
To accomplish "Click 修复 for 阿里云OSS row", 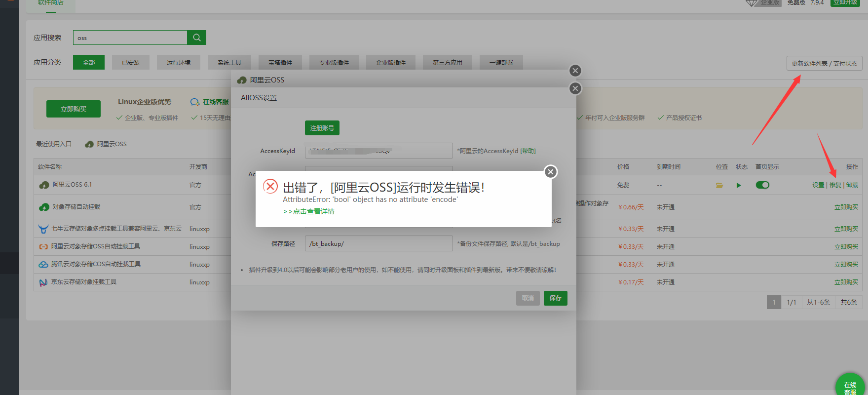I will tap(835, 185).
